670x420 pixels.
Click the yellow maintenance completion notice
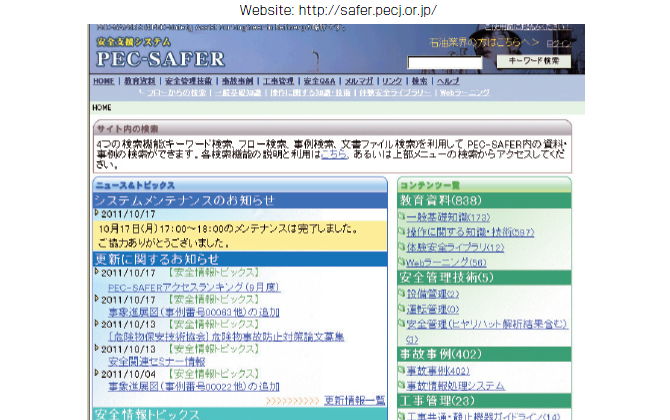click(240, 235)
